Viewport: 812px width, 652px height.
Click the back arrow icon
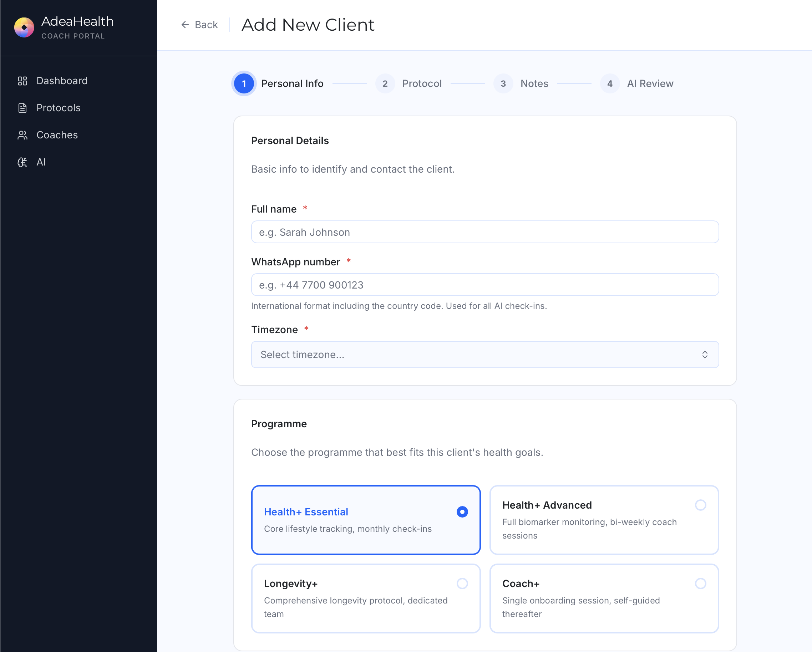point(185,25)
